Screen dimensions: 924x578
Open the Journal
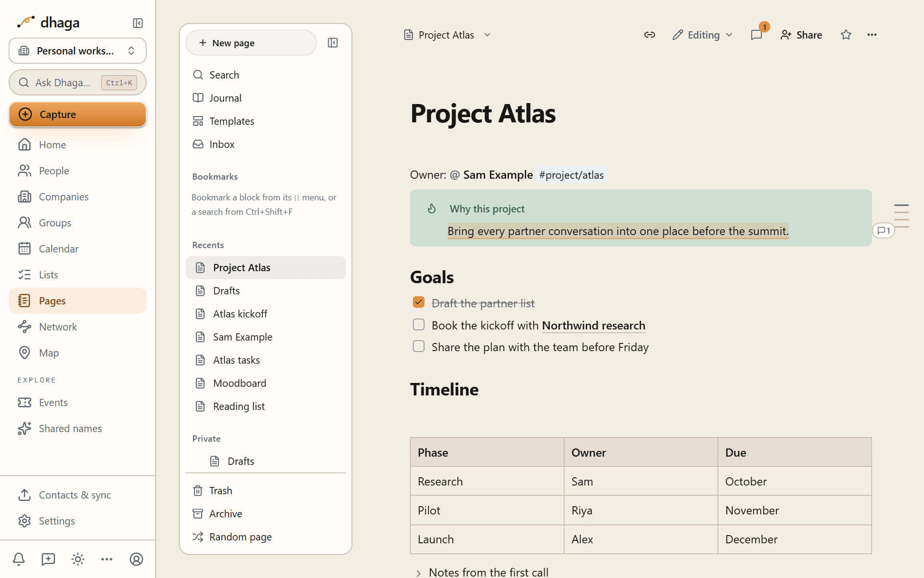coord(266,98)
